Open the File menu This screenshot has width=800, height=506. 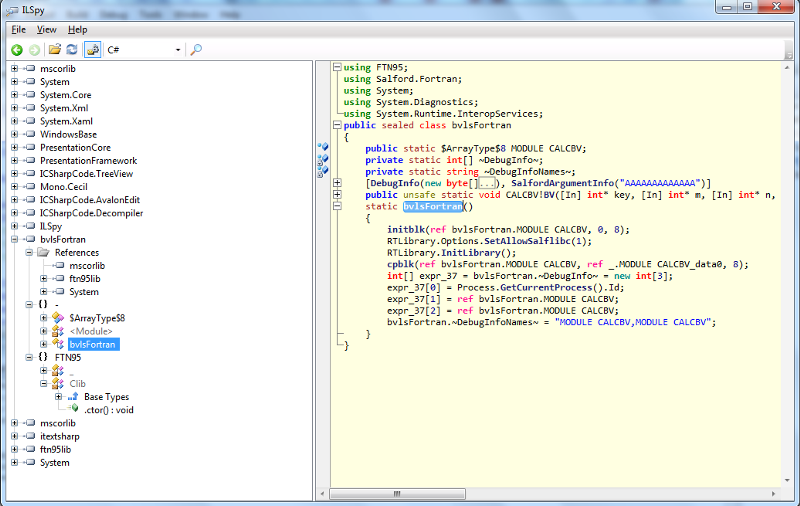tap(19, 29)
